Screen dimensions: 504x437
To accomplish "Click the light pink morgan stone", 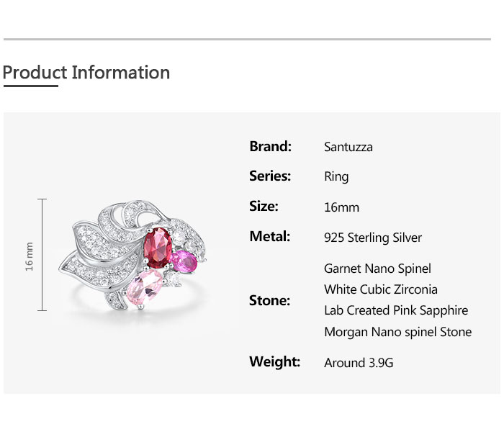I will [145, 287].
